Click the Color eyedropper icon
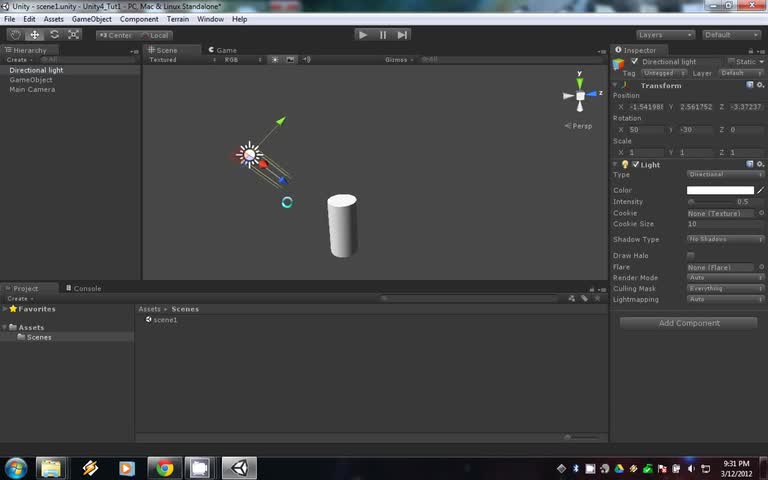 tap(760, 190)
